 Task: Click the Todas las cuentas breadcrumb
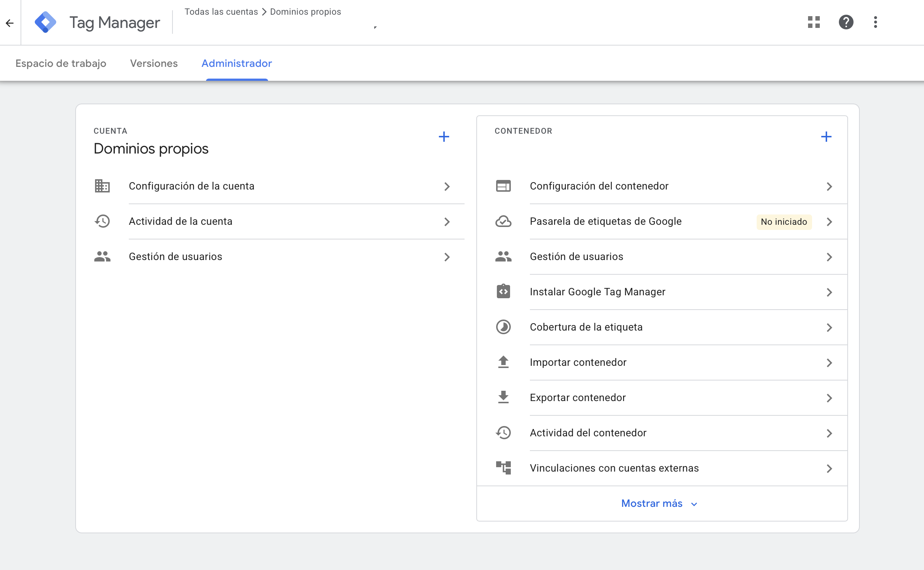[221, 12]
